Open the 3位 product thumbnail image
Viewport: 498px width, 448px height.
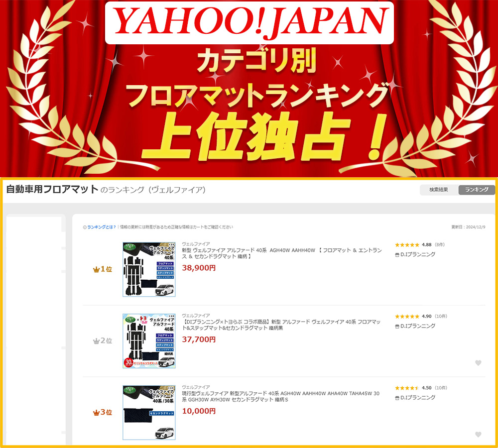click(149, 413)
